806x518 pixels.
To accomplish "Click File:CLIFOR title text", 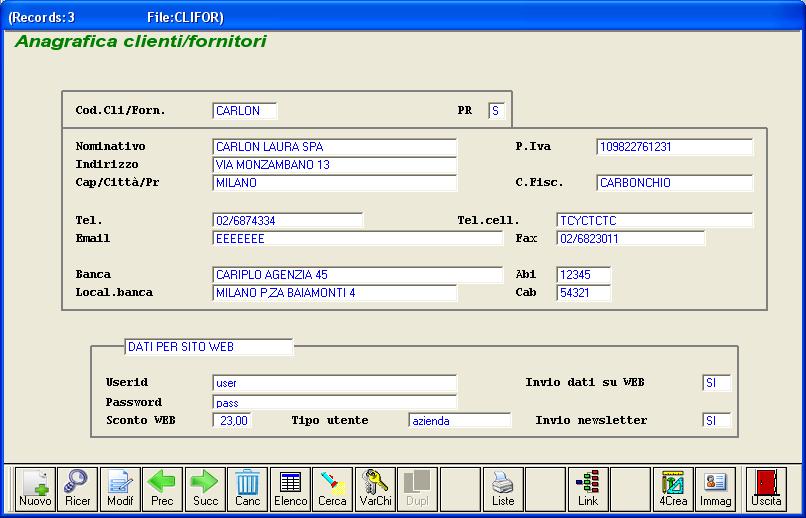I will pos(185,17).
